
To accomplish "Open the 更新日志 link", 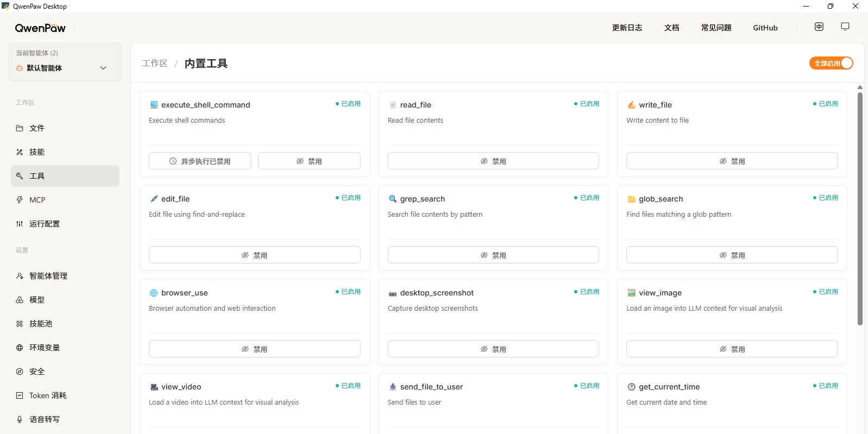I will (x=627, y=28).
